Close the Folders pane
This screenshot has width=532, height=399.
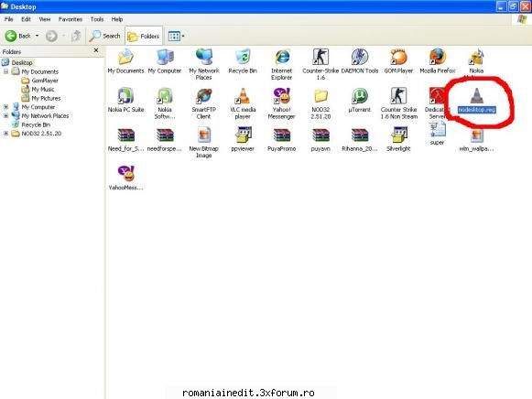point(96,50)
